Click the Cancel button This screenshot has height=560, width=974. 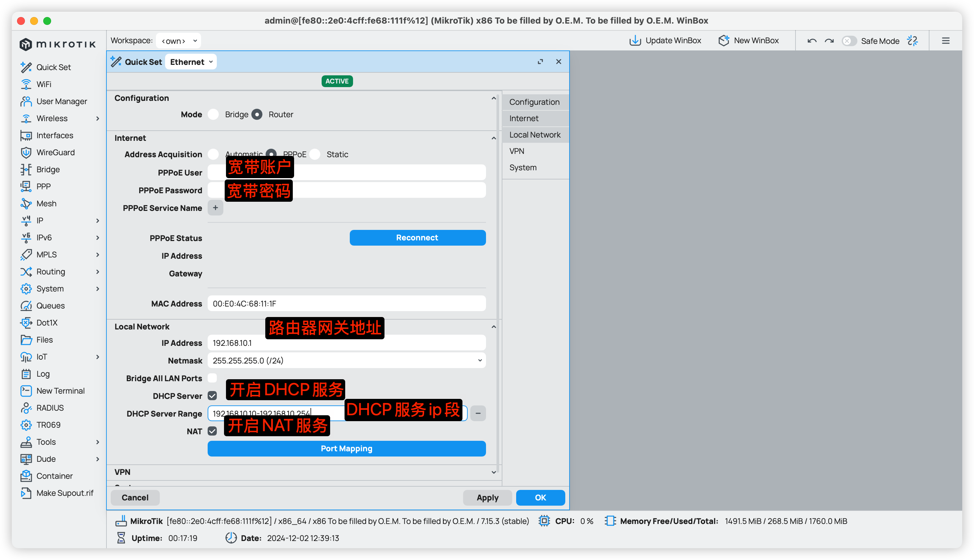click(x=135, y=497)
